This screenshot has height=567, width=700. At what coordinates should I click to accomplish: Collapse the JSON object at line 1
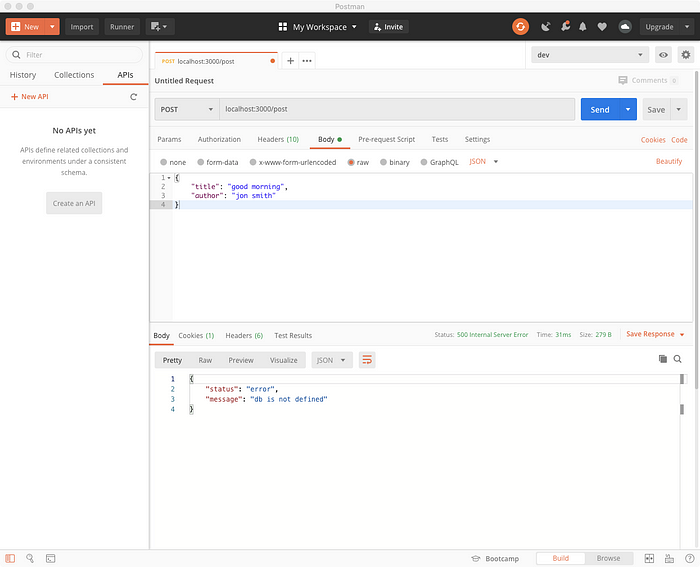[169, 178]
